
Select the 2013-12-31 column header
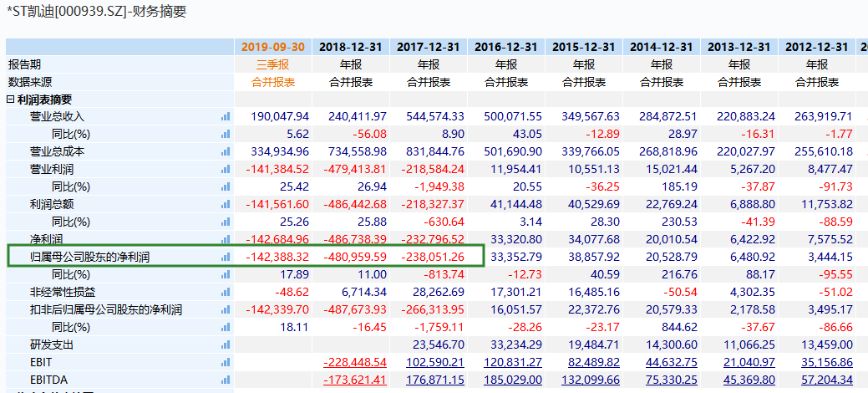click(739, 47)
